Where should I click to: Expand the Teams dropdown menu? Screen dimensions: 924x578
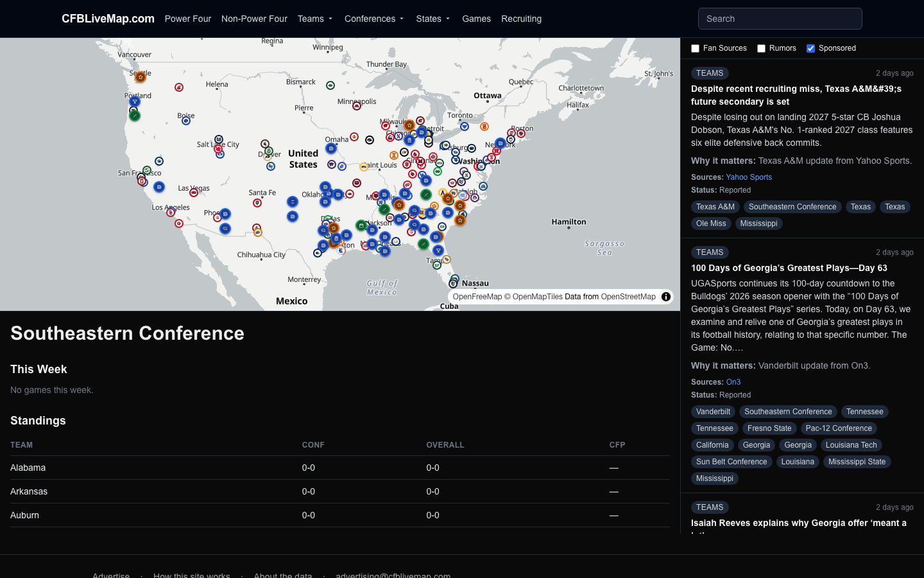315,19
